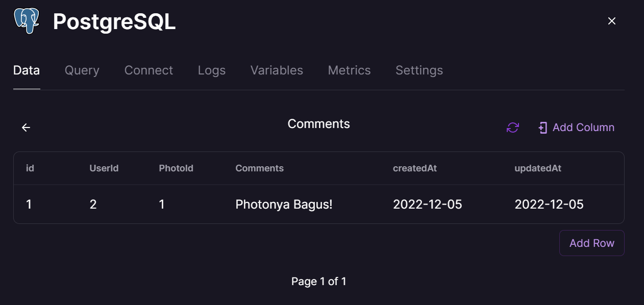Select the UserId column header
This screenshot has width=644, height=305.
104,168
